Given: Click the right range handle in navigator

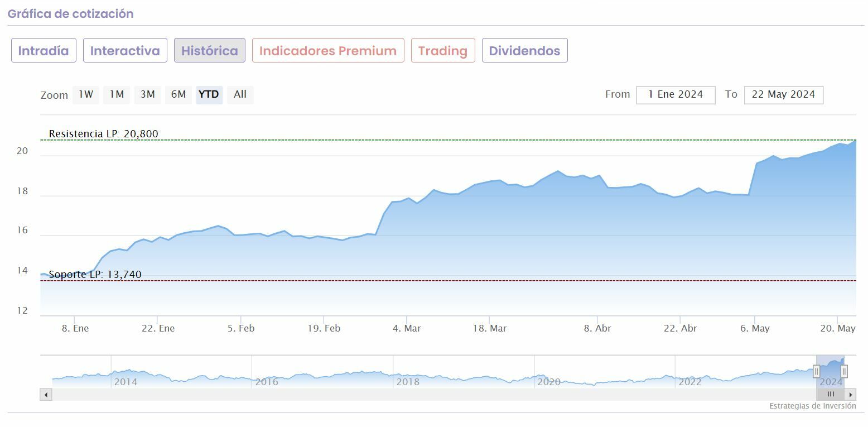Looking at the screenshot, I should [844, 371].
